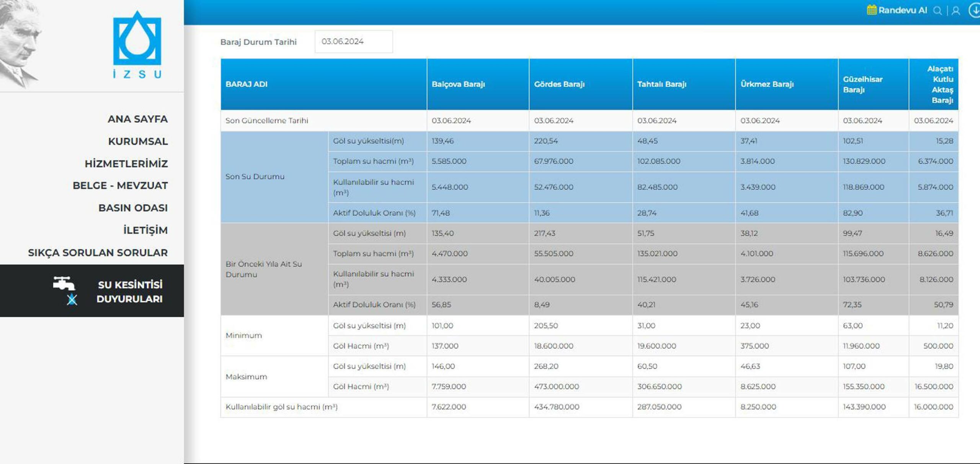
Task: Open SU KESİNTİSİ DUYURULARI announcements
Action: click(x=129, y=291)
